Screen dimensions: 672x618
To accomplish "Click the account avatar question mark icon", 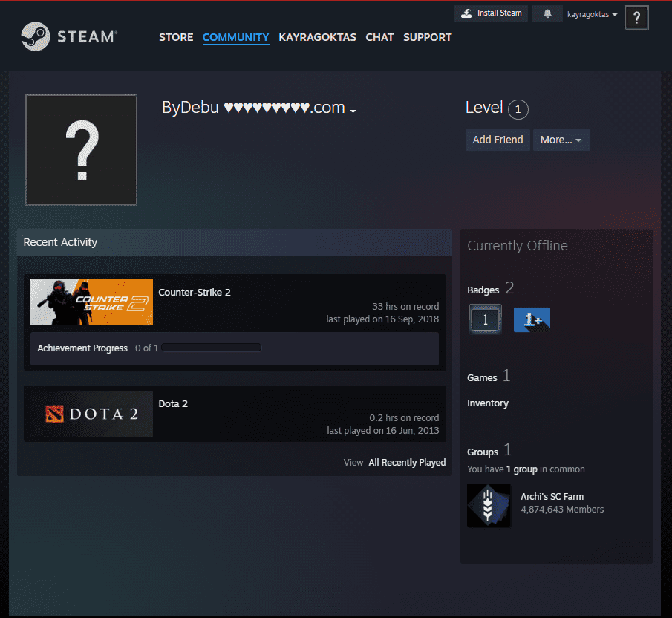I will [636, 18].
